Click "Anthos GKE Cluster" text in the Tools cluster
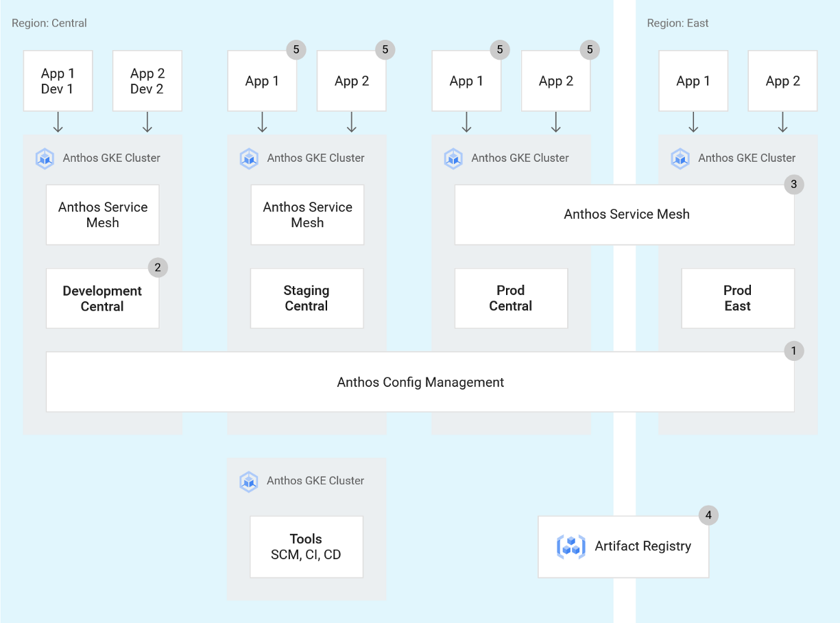The image size is (840, 623). pos(316,481)
